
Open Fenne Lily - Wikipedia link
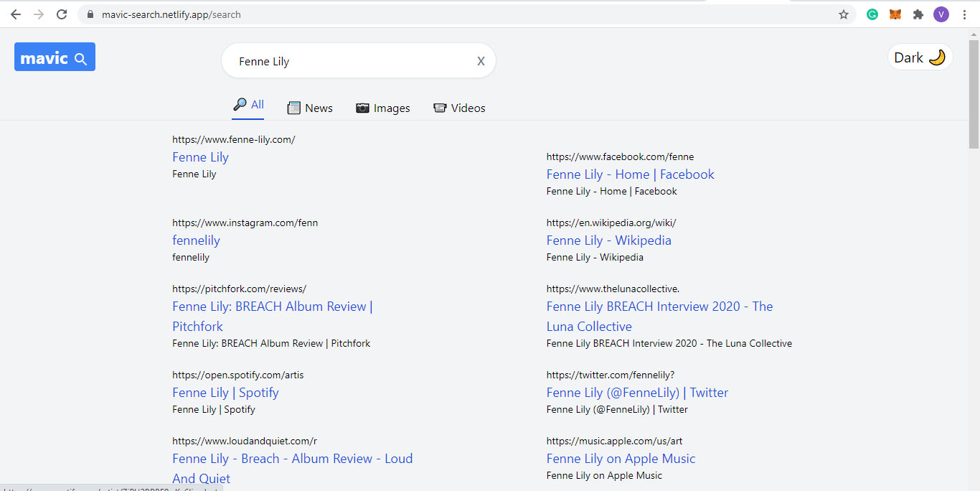609,240
